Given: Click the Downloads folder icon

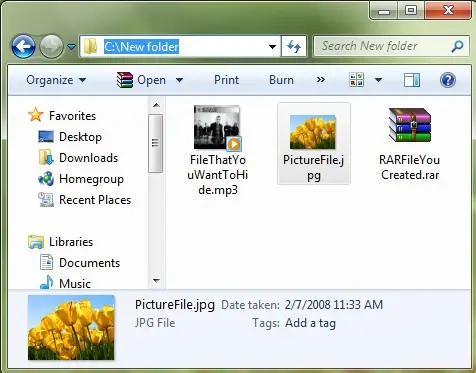Looking at the screenshot, I should pyautogui.click(x=46, y=158).
